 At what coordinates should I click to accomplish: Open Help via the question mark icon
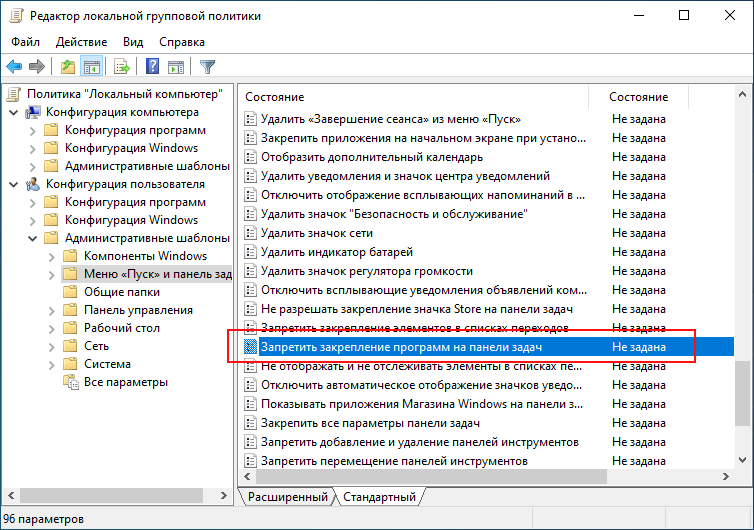(152, 66)
